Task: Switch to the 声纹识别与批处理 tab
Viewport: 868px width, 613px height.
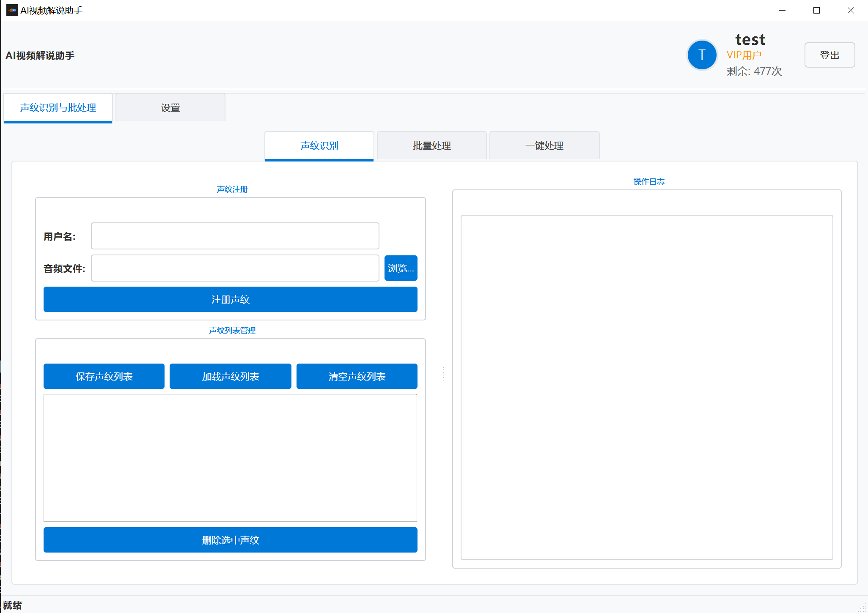Action: 58,108
